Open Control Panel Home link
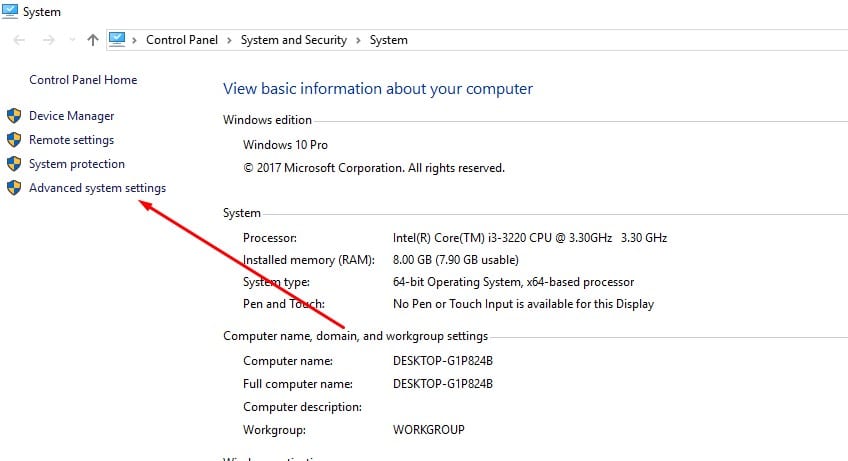Viewport: 848px width, 461px height. point(83,80)
